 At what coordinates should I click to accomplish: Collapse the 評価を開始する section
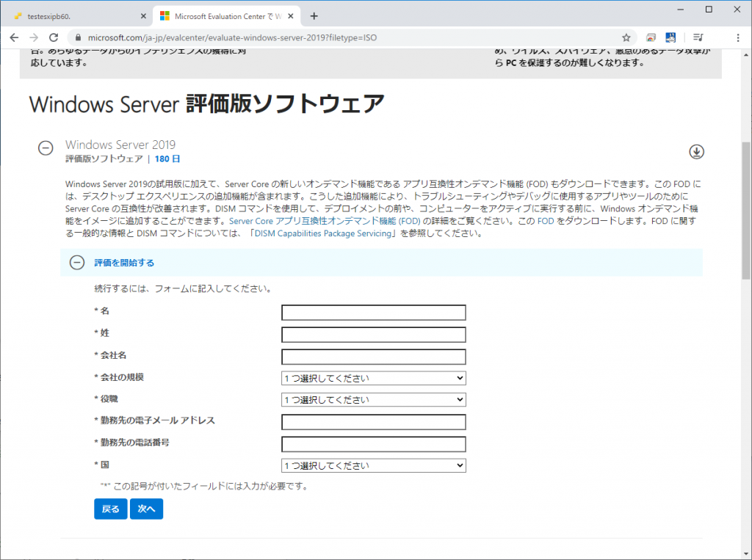coord(76,262)
